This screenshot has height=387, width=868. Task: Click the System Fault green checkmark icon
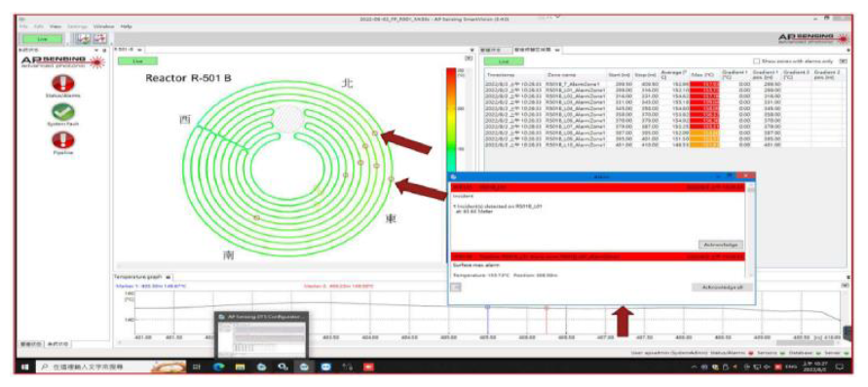tap(62, 112)
